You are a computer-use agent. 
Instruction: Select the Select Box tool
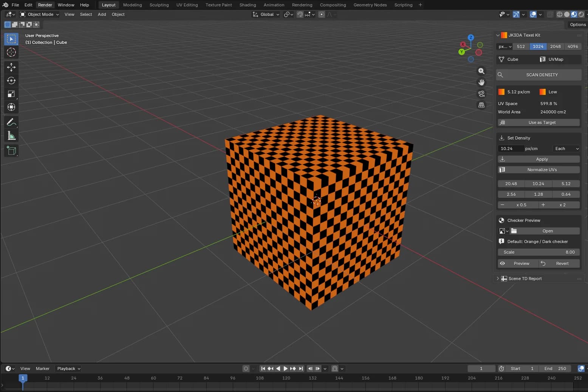11,39
